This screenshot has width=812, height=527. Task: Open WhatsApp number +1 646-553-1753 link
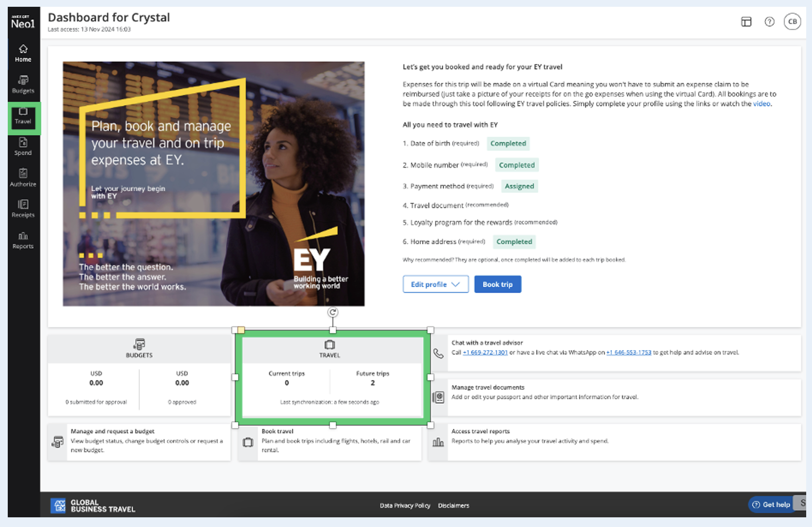(629, 353)
